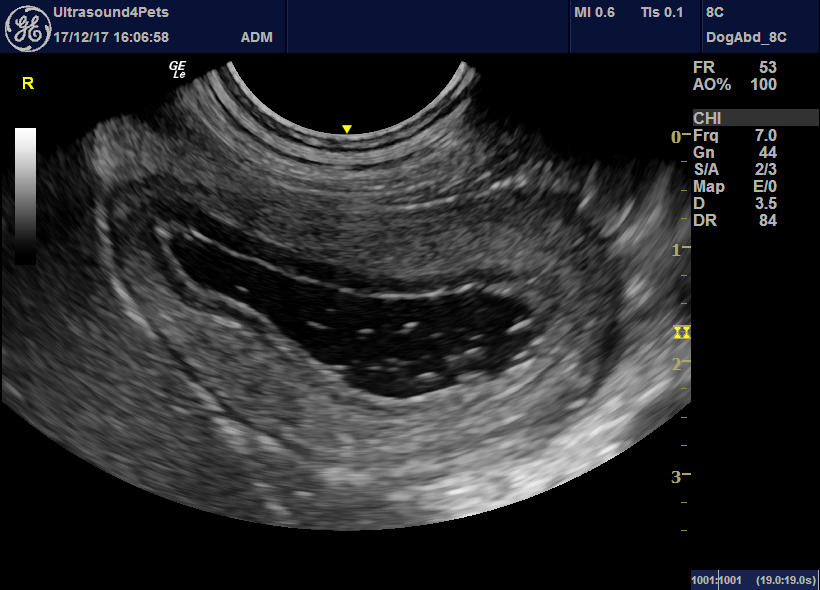Click the Frq 7.0 frequency parameter
The image size is (820, 590).
point(735,135)
